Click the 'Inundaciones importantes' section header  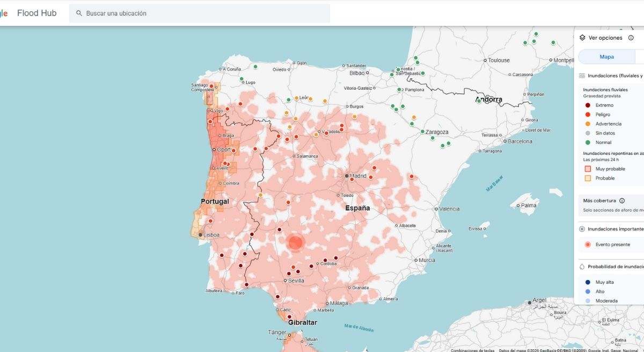click(616, 229)
